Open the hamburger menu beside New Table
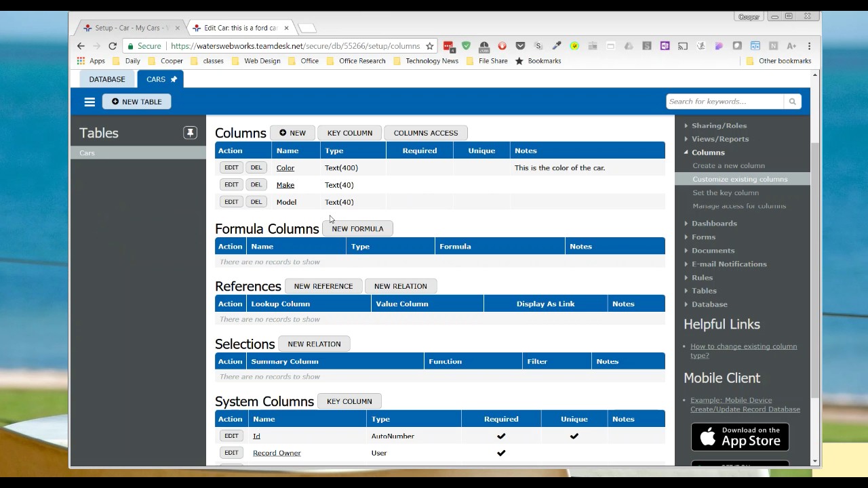The image size is (868, 488). 90,102
